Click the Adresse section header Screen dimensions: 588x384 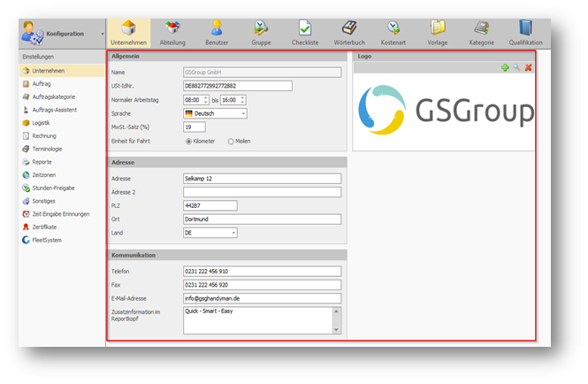click(x=227, y=163)
